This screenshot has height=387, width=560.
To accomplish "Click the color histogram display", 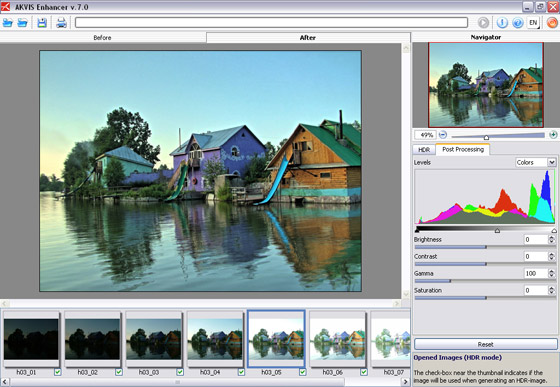I will (x=485, y=197).
